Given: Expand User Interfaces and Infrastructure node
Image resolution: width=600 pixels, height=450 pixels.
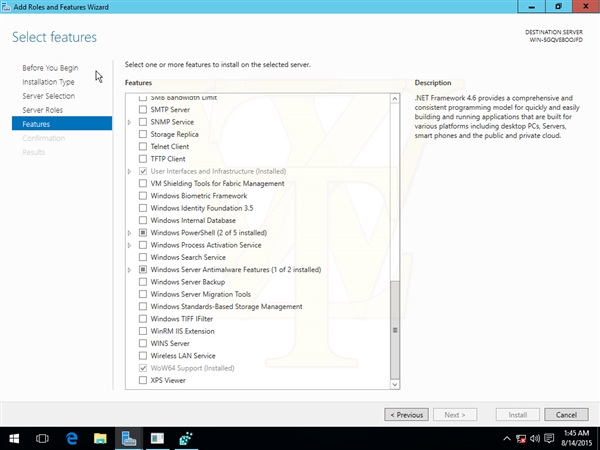Looking at the screenshot, I should click(129, 171).
